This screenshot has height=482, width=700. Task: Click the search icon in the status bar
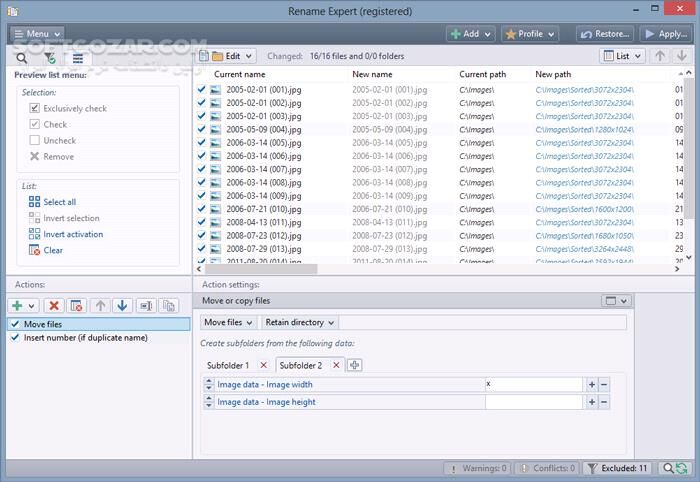pos(668,468)
